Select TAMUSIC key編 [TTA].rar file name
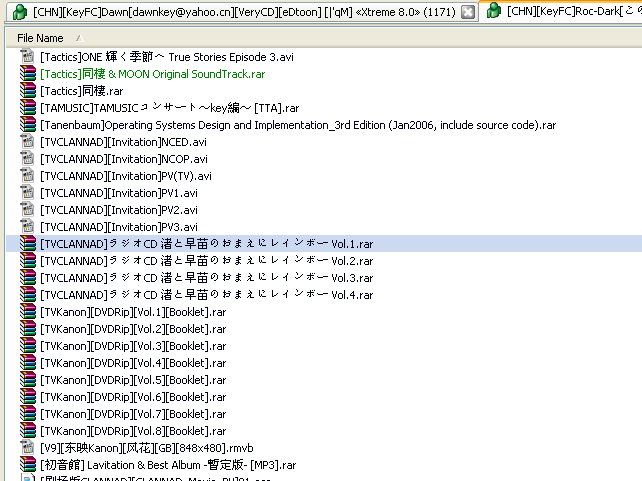The height and width of the screenshot is (481, 642). (x=170, y=108)
